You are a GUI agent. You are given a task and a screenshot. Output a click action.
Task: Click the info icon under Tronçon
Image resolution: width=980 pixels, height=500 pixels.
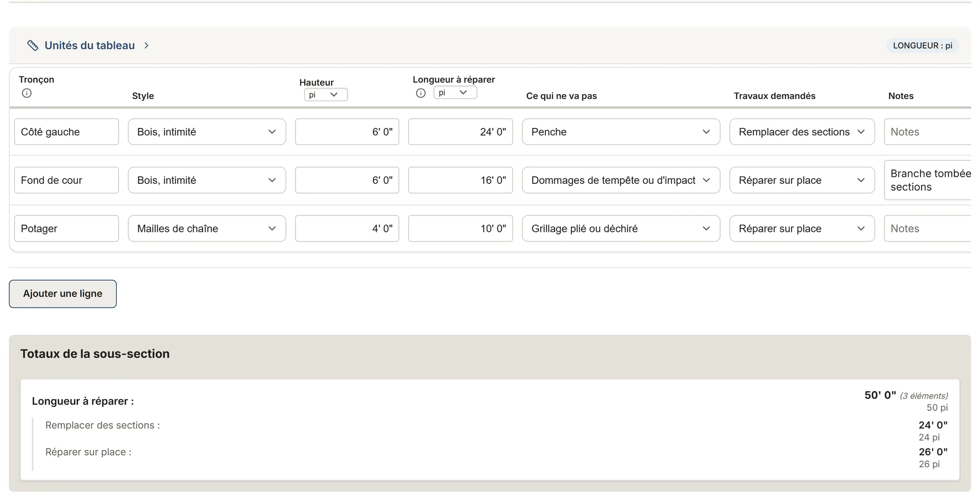tap(27, 93)
